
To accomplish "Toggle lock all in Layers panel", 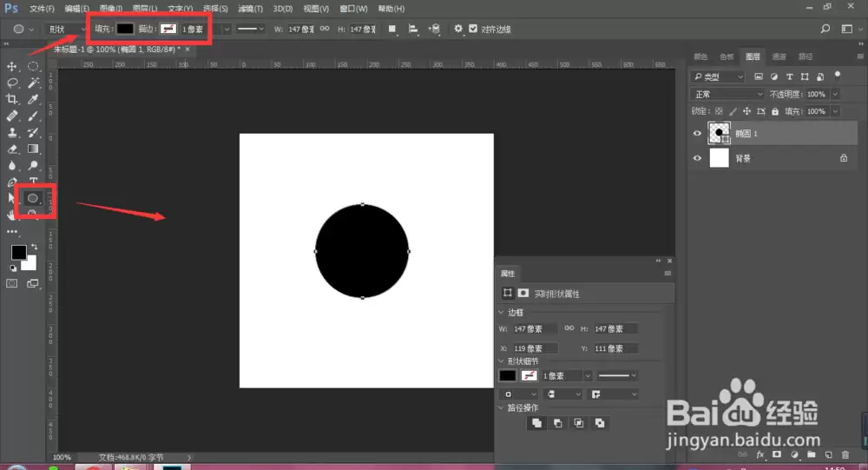I will 775,111.
